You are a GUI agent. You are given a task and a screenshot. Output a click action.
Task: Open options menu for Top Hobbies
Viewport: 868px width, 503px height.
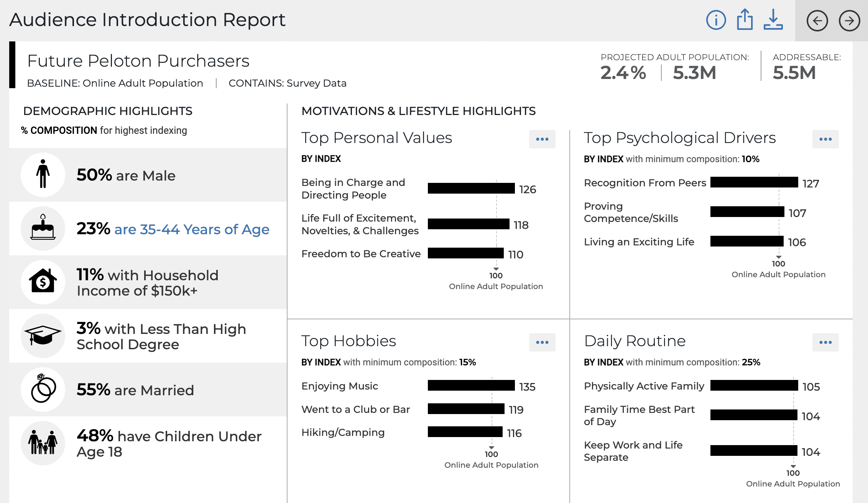542,342
